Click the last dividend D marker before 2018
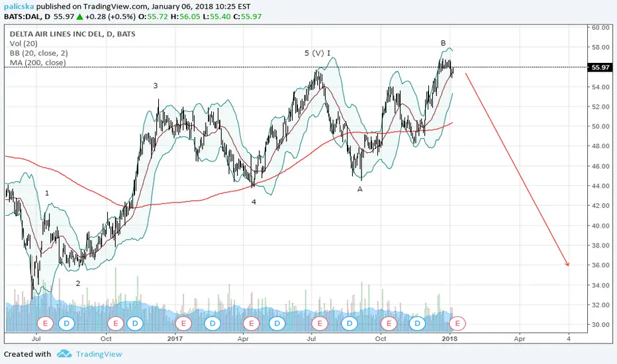The height and width of the screenshot is (364, 617). tap(417, 324)
